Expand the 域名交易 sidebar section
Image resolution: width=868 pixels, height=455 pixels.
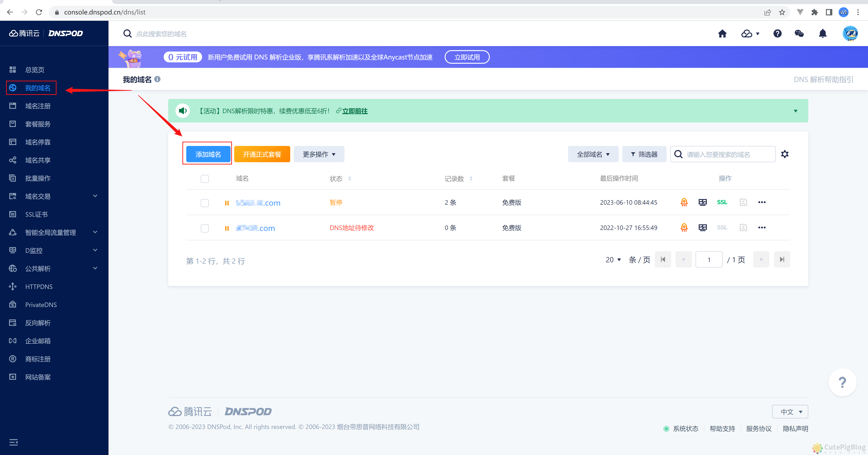[x=38, y=196]
